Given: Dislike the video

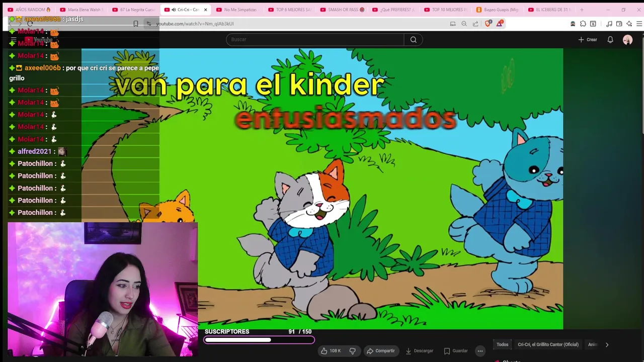Looking at the screenshot, I should click(x=353, y=351).
